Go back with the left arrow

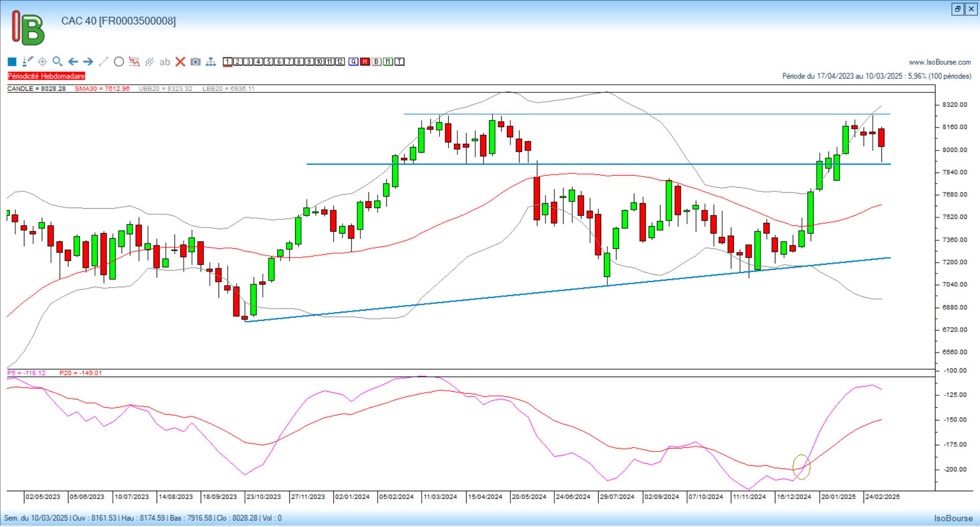click(x=73, y=62)
